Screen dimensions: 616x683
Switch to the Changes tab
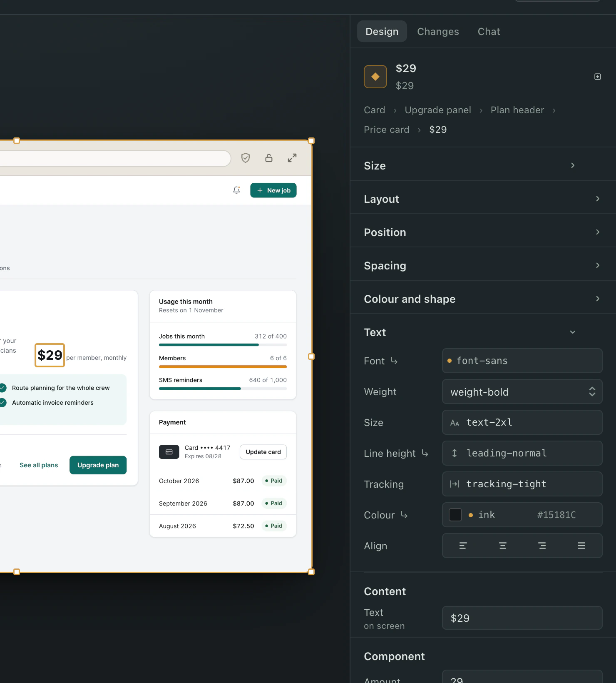click(x=438, y=32)
